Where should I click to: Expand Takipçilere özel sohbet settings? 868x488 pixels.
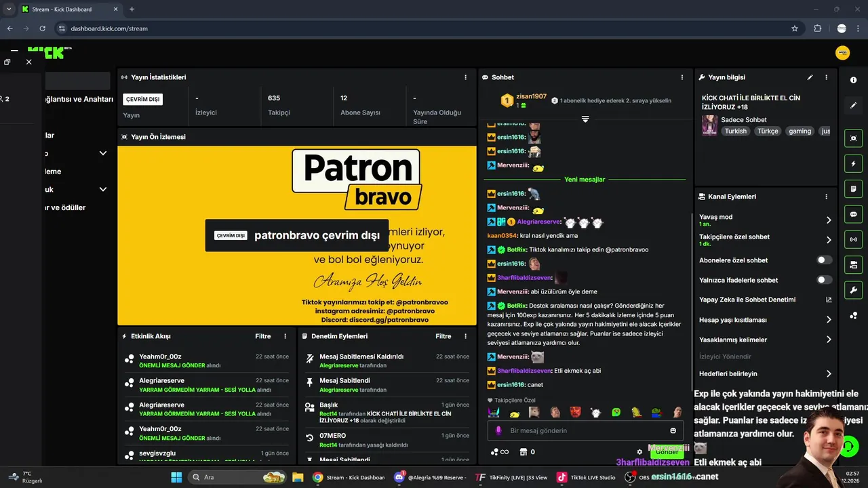pos(829,240)
